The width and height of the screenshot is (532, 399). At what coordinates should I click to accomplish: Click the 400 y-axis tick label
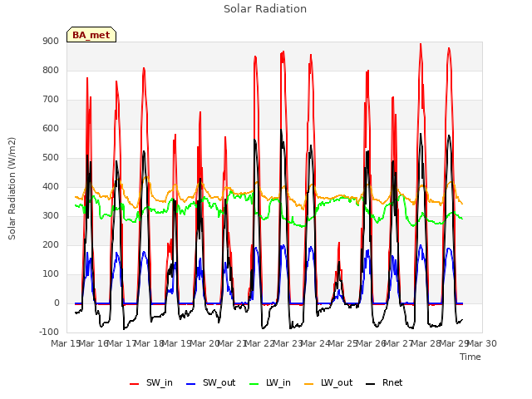click(51, 186)
